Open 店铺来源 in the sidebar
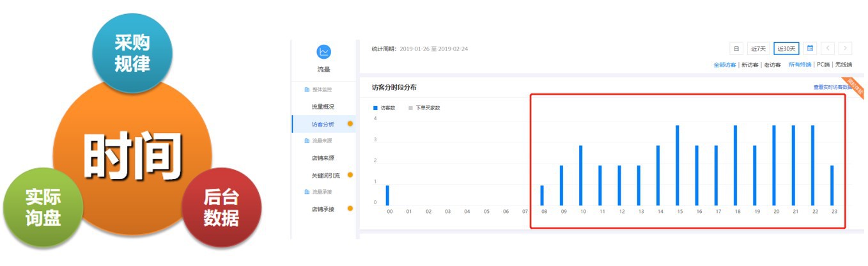Screen dimensions: 868x266 (323, 157)
